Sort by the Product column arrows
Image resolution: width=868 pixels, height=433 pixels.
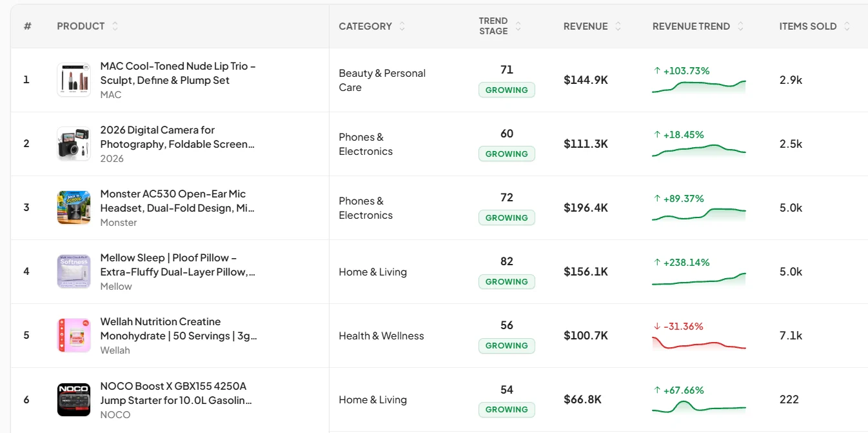click(115, 26)
